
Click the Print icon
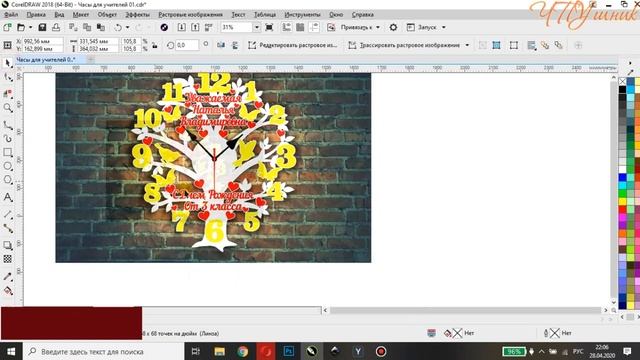click(x=56, y=27)
